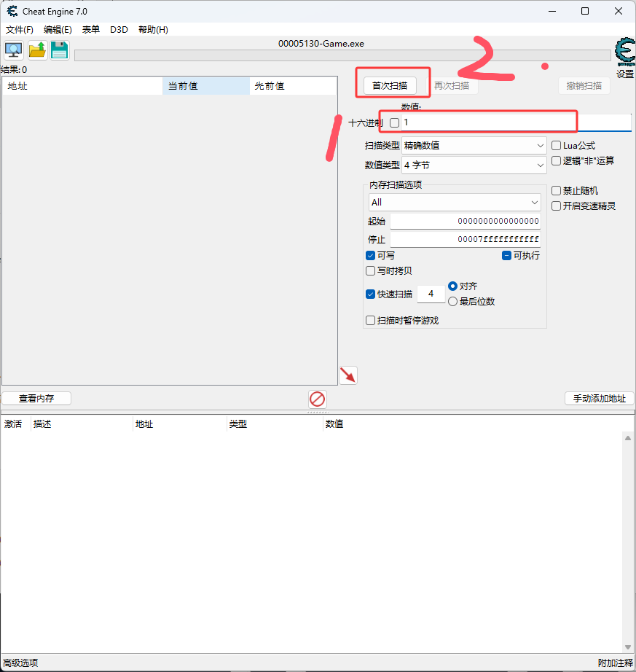Enable the Lua公式 checkbox

[556, 146]
